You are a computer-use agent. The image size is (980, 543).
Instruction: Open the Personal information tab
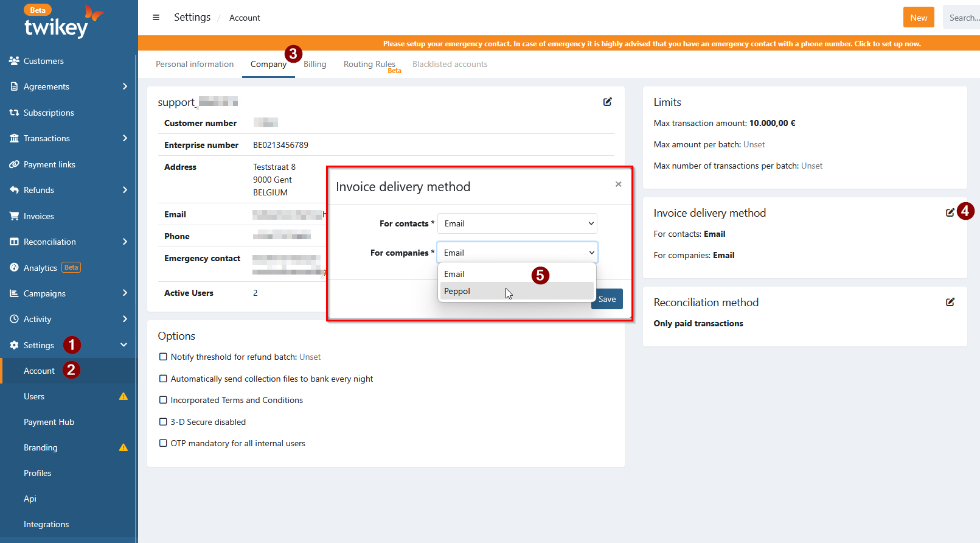point(195,64)
